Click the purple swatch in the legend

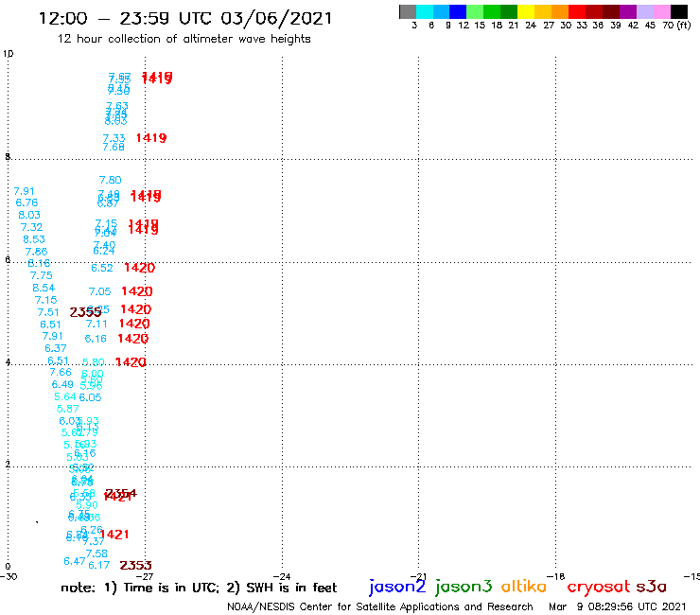pos(628,11)
